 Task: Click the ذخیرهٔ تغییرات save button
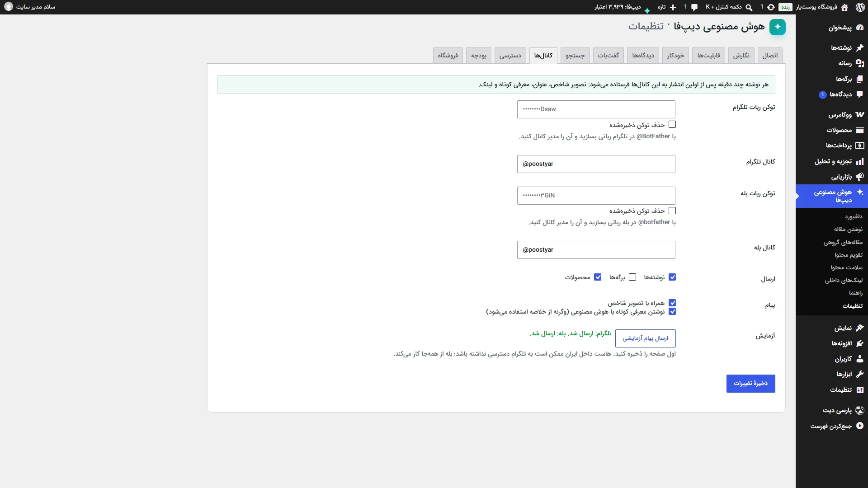tap(750, 384)
